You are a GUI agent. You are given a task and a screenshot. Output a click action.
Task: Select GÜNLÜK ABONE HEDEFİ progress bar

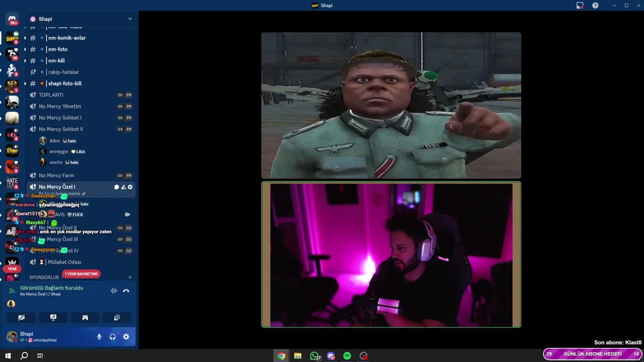[593, 354]
